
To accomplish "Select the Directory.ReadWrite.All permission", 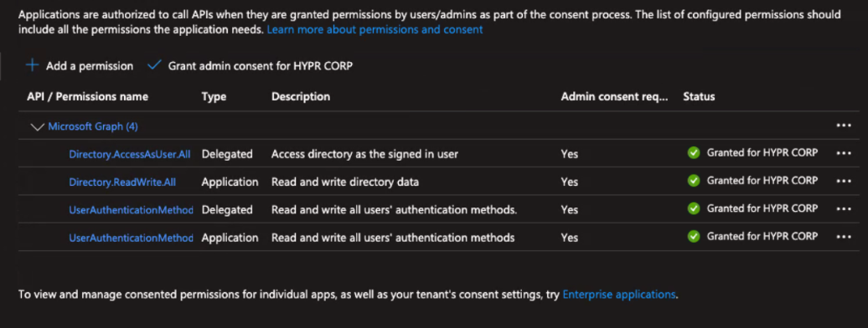I will pos(122,182).
